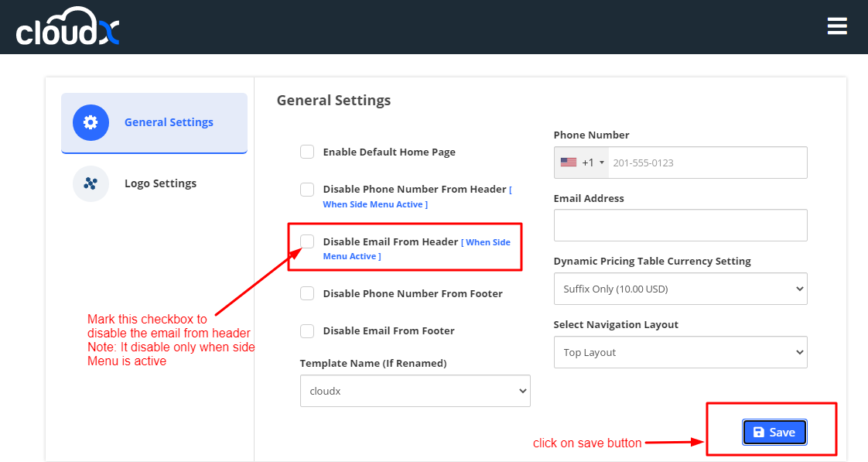Click the US flag icon
The width and height of the screenshot is (868, 462).
tap(569, 163)
